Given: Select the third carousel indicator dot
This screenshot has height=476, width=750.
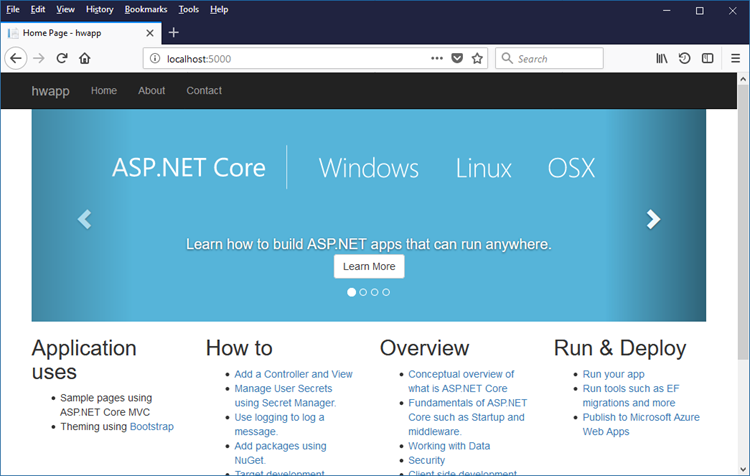Looking at the screenshot, I should click(375, 292).
